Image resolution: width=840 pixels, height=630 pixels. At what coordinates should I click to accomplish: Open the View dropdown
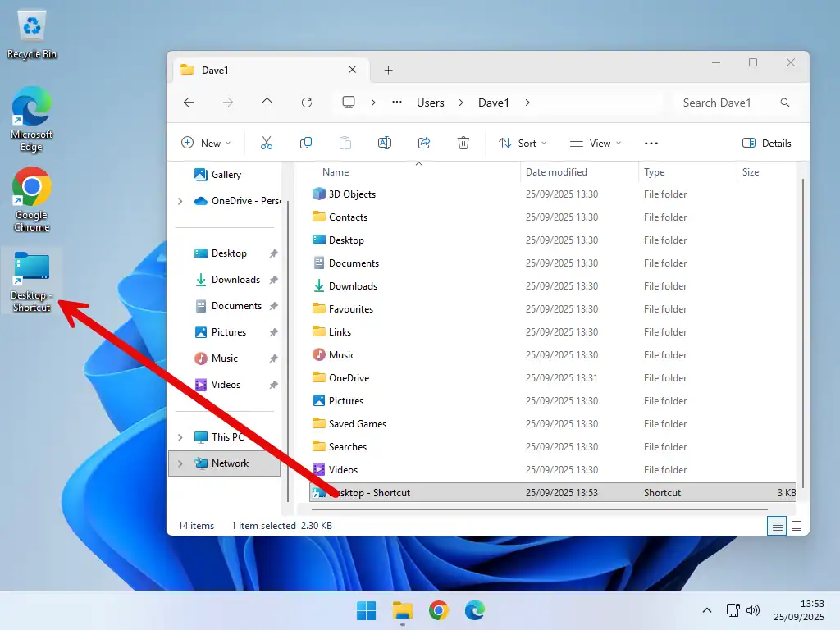596,143
